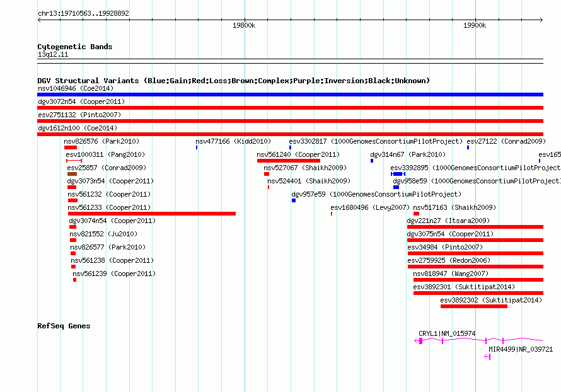Click the brown esv25857 (Conrad2009) complex feature
Screen dimensions: 561x392
(72, 174)
